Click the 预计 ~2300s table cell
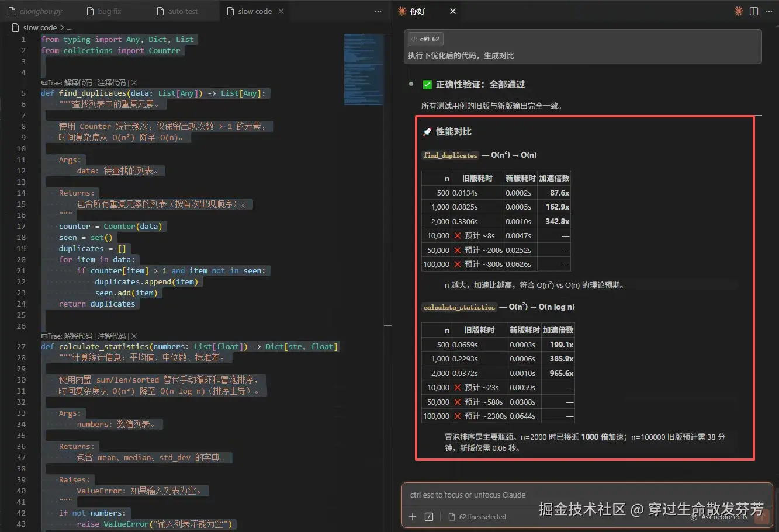This screenshot has width=779, height=532. click(479, 416)
